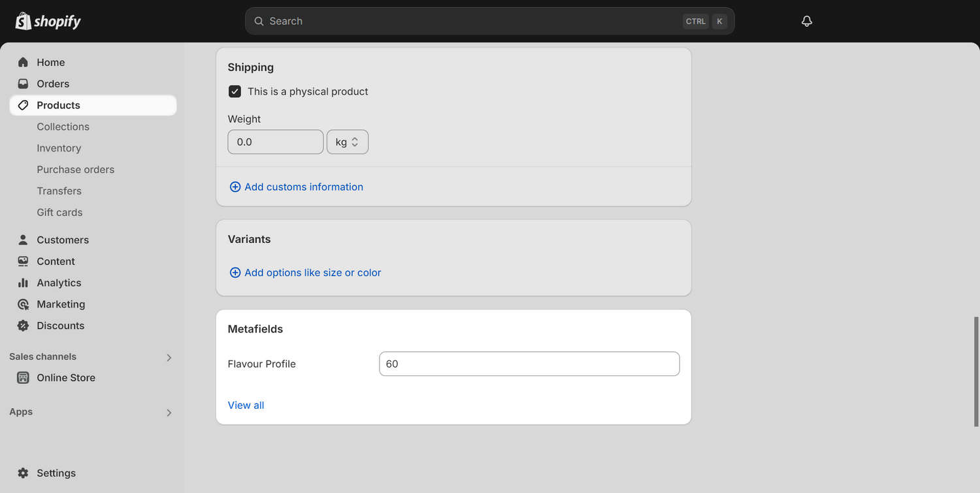
Task: Click the Shipping heading
Action: tap(250, 67)
